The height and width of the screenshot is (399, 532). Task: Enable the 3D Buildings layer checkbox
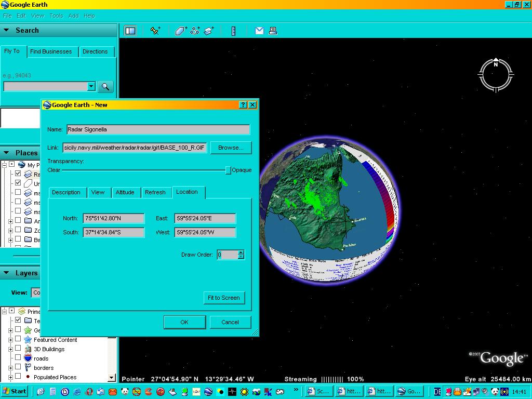[x=18, y=349]
